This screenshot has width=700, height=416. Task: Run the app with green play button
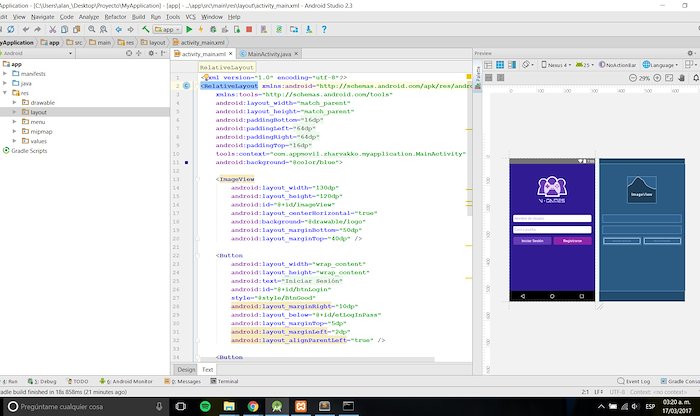189,29
